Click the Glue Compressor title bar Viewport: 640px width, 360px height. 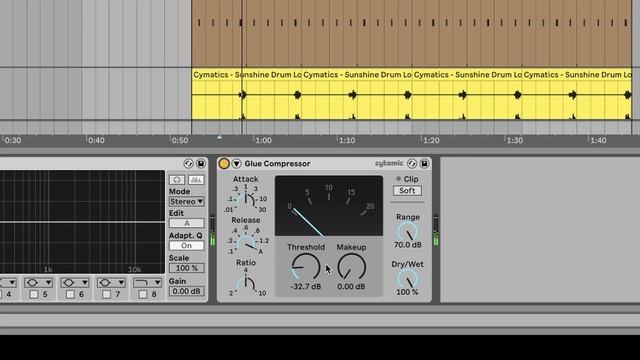[x=324, y=164]
